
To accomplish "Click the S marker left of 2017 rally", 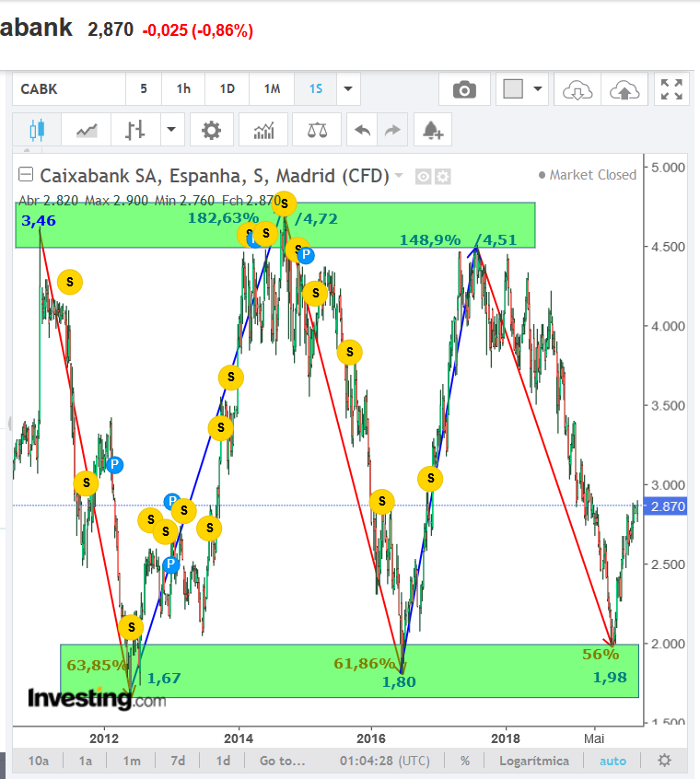I will (430, 479).
